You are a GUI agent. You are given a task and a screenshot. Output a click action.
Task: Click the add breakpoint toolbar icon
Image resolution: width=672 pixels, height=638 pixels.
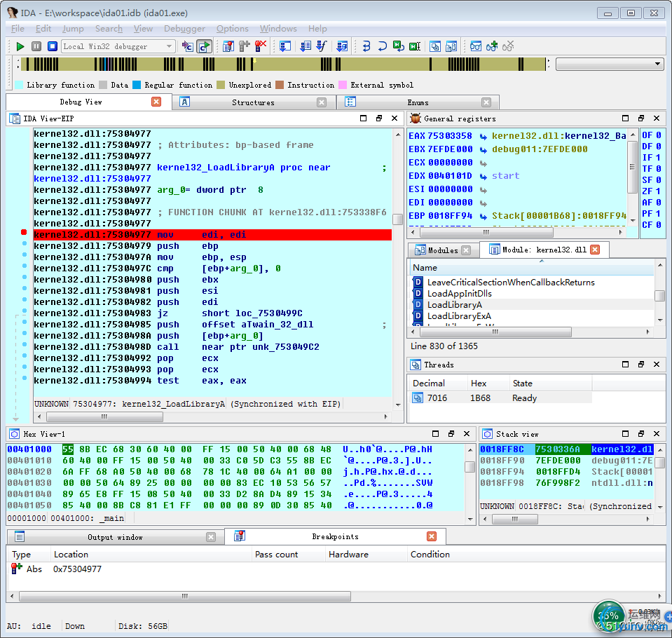coord(245,46)
